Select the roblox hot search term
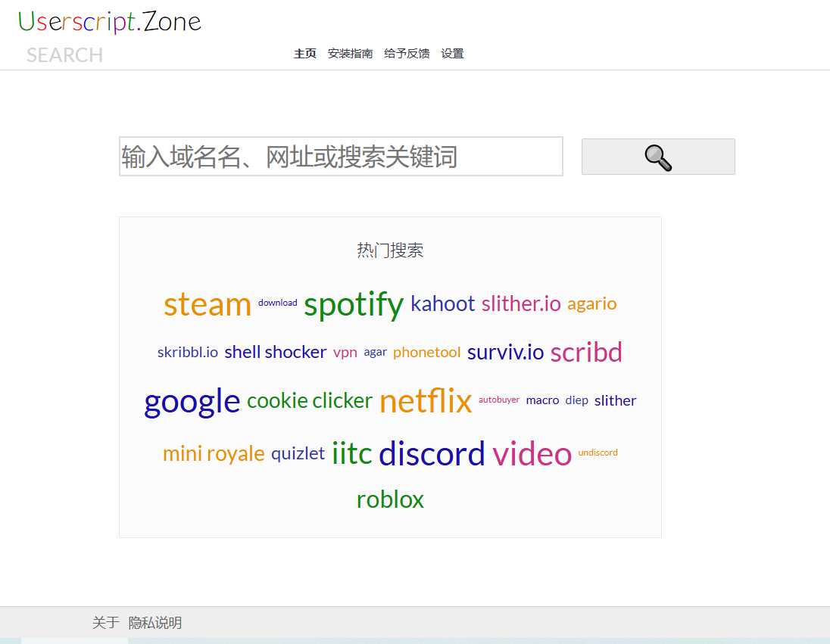Screen dimensions: 830x644 390,499
